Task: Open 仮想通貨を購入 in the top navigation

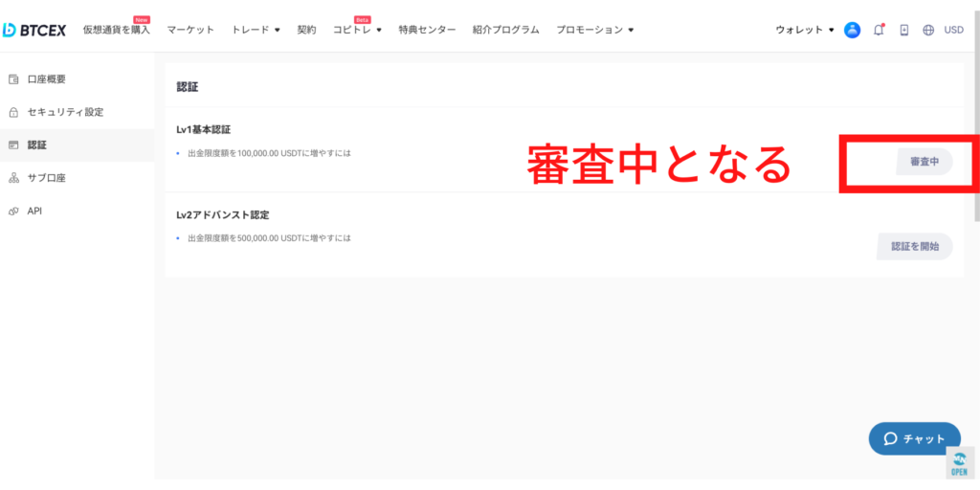Action: 117,30
